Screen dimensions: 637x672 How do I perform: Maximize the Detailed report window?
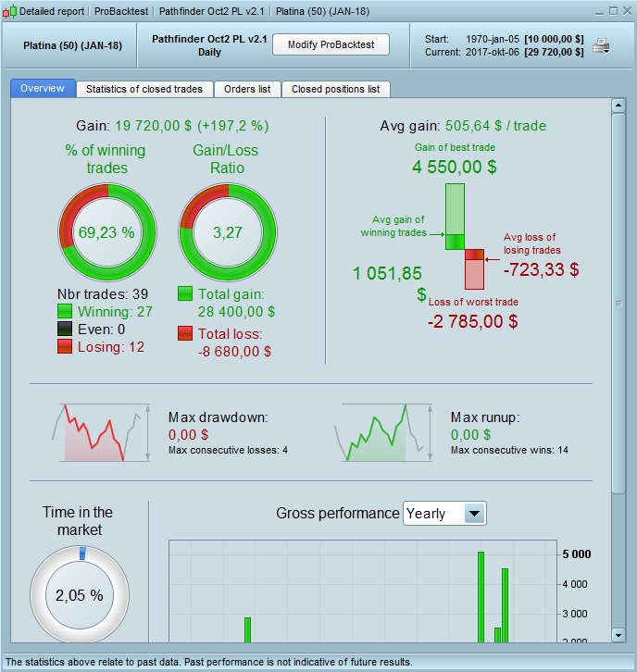click(614, 11)
